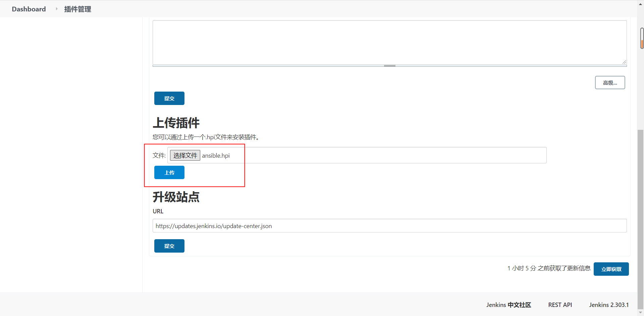The width and height of the screenshot is (644, 316).
Task: Grab the text area resize handle corner
Action: click(624, 62)
